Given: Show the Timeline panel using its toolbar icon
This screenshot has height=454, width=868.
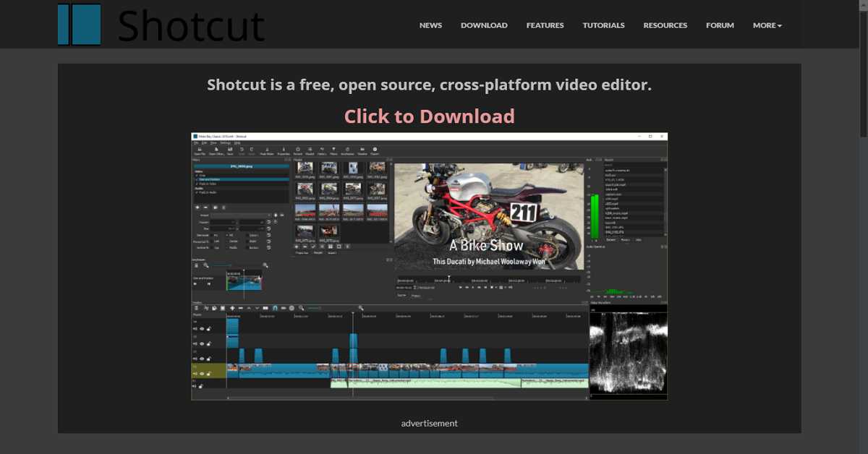Looking at the screenshot, I should [362, 150].
